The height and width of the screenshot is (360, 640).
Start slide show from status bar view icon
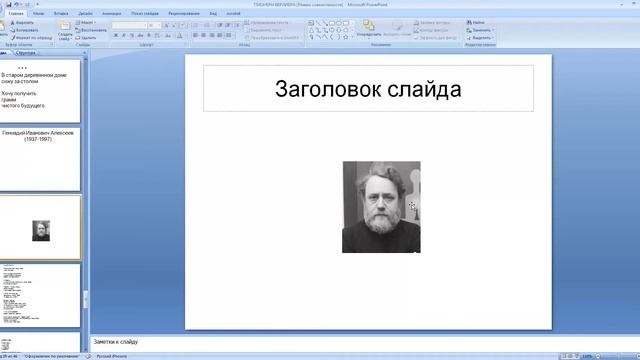[577, 356]
